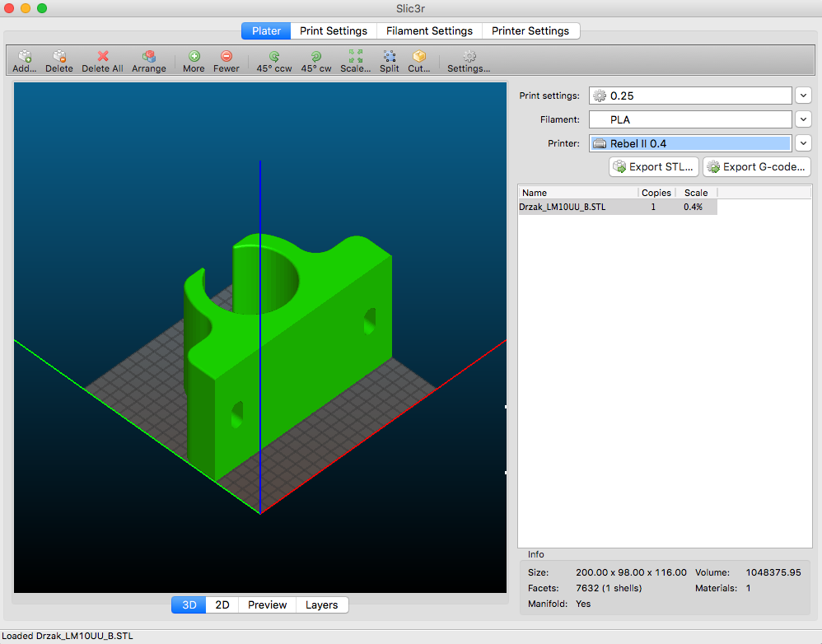Image resolution: width=822 pixels, height=644 pixels.
Task: Add a copy with the More icon
Action: coord(194,57)
